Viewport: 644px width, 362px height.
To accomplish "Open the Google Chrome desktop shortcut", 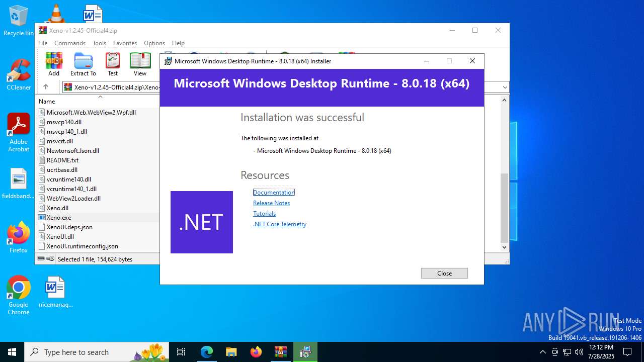I will (x=19, y=296).
